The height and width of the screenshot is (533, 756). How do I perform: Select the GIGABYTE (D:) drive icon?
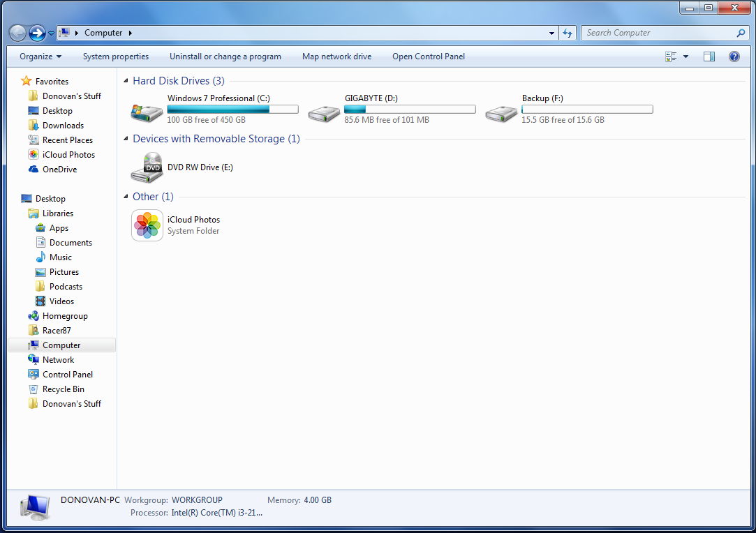click(x=324, y=114)
